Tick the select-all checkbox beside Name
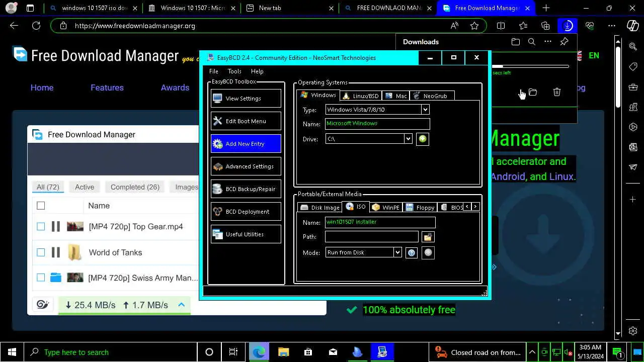The height and width of the screenshot is (362, 644). 41,206
